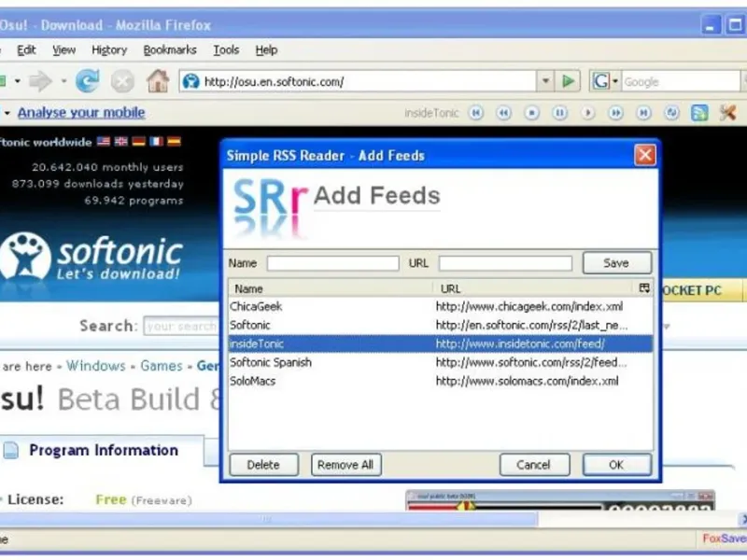Open the Tools menu

(x=226, y=50)
